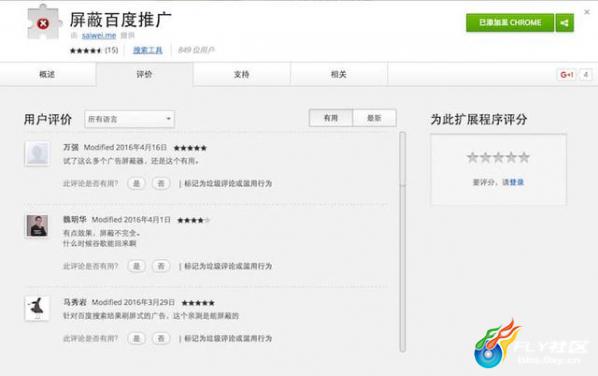Viewport: 598px width, 376px height.
Task: Mark 魏明华's review unhelpful with 否
Action: pos(161,266)
